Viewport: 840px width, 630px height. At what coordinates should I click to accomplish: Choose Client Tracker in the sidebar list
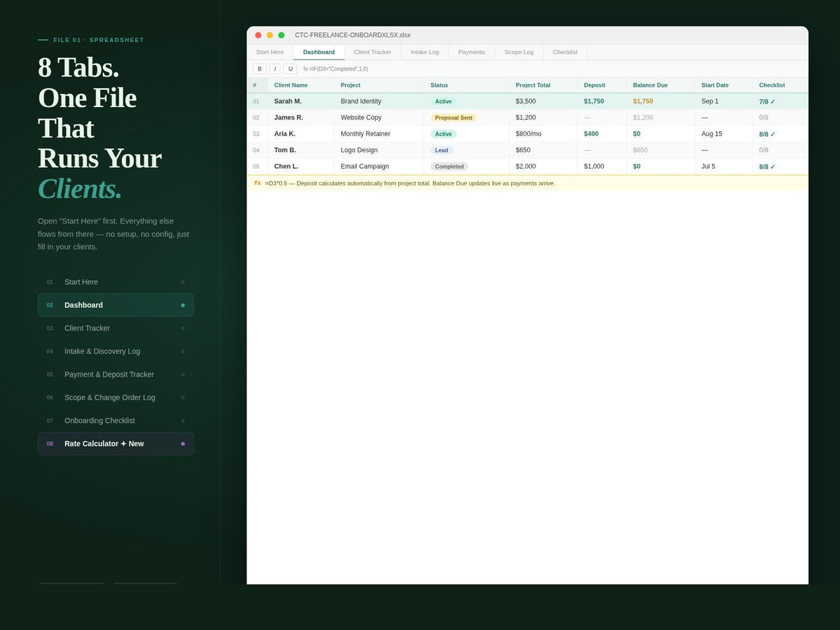[115, 328]
